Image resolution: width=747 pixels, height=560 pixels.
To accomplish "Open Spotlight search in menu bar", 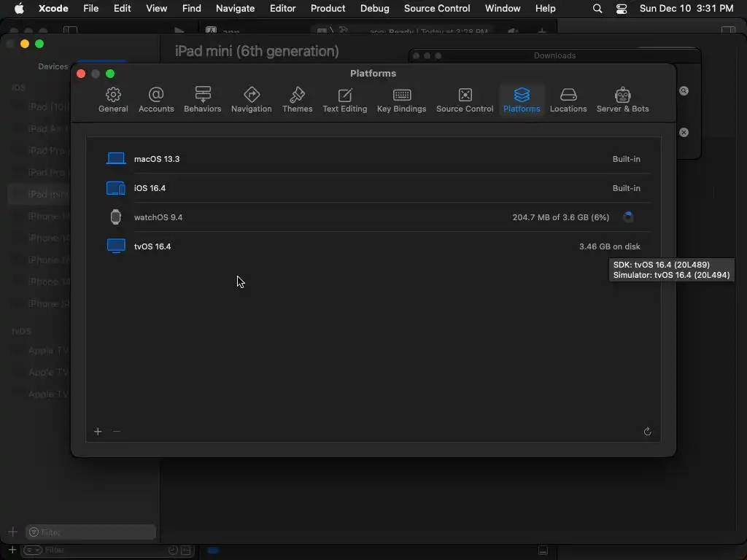I will coord(597,8).
